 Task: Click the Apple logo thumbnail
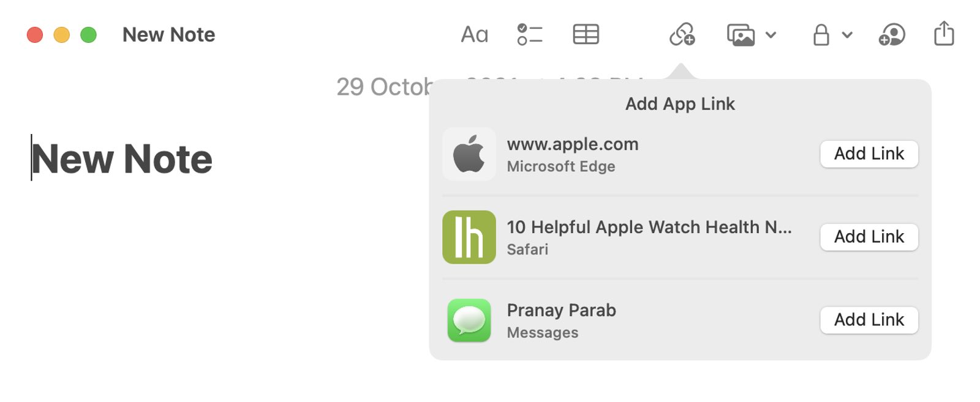[x=469, y=154]
